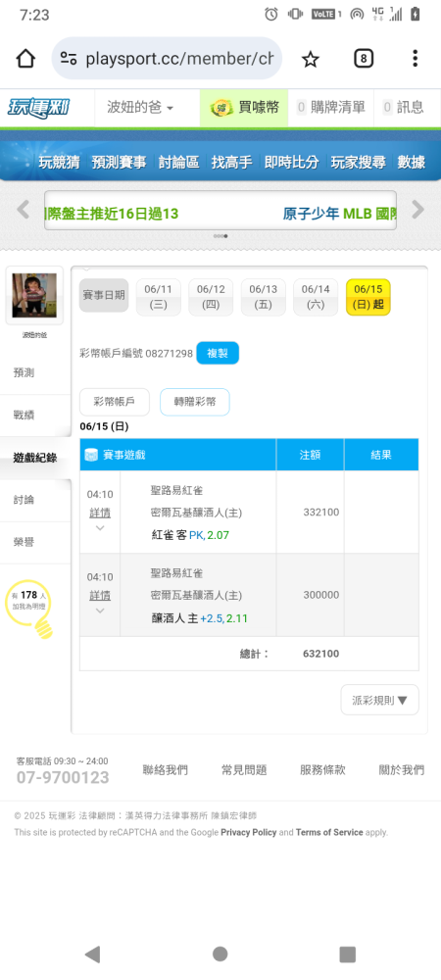Switch to the 戰績 sidebar tab
Image resolution: width=441 pixels, height=980 pixels.
click(x=24, y=415)
